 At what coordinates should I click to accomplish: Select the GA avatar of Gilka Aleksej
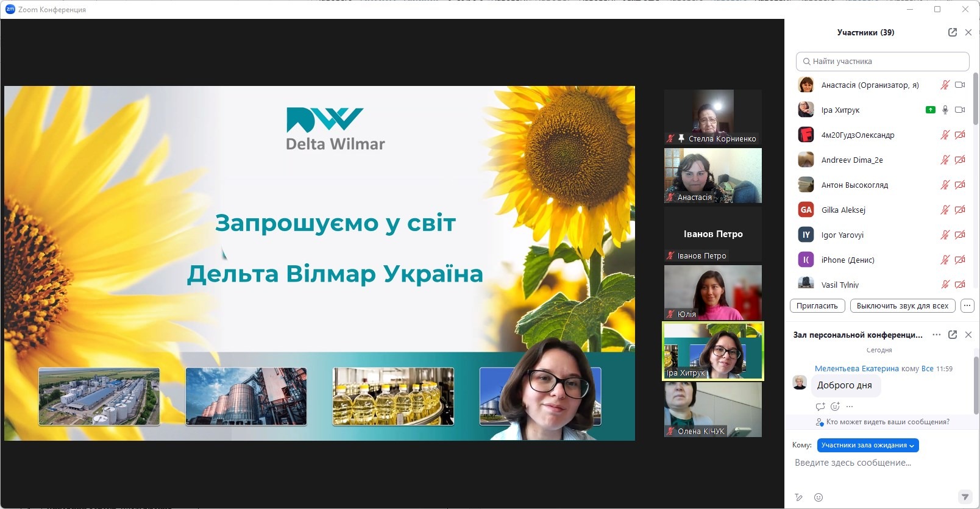806,210
